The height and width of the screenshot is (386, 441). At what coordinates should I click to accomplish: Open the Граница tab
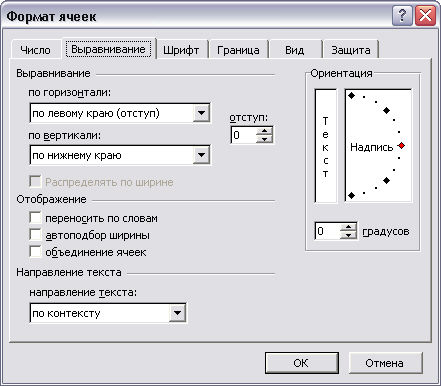(x=238, y=50)
